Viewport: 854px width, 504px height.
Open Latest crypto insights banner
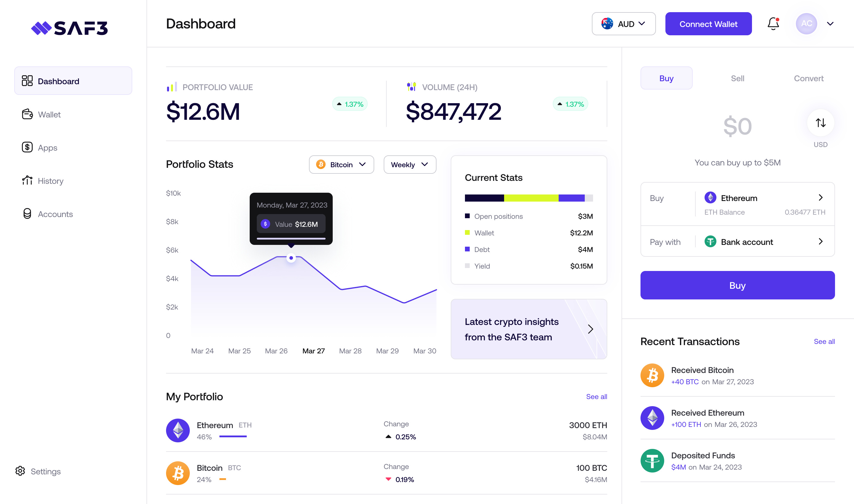click(529, 329)
